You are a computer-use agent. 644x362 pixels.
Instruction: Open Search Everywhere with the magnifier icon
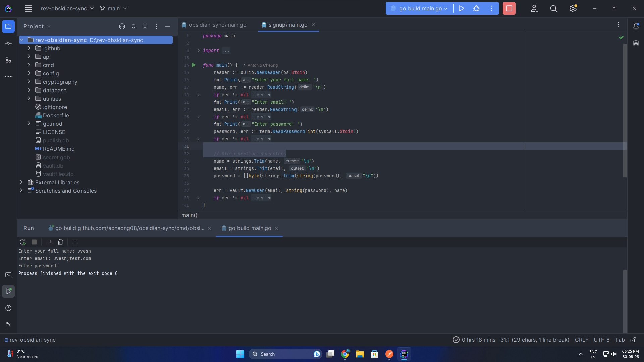pyautogui.click(x=553, y=8)
